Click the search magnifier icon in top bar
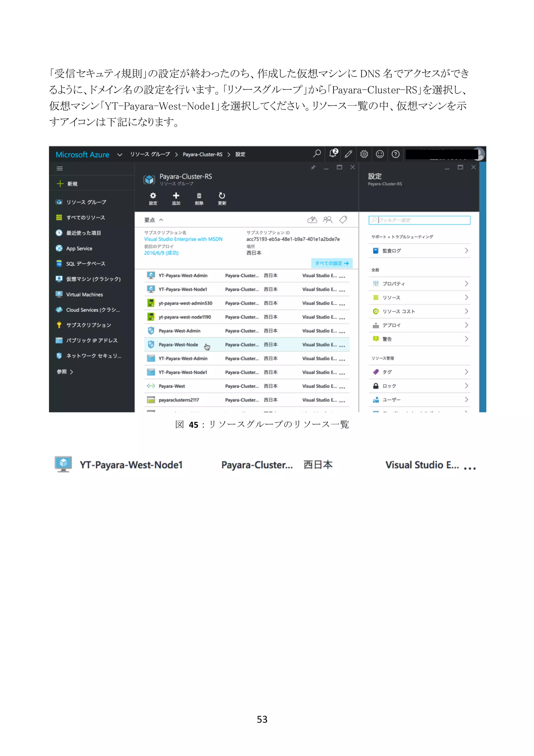This screenshot has height=756, width=534. point(317,154)
